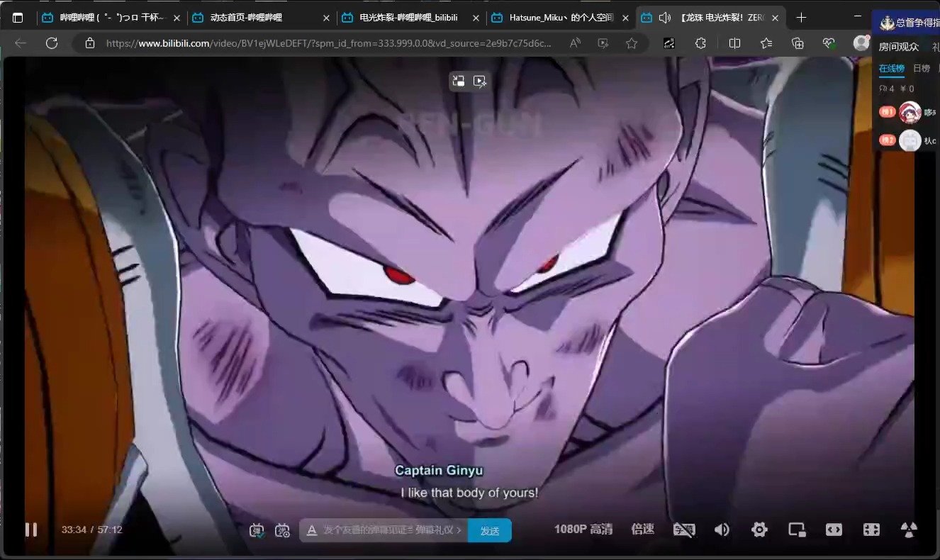This screenshot has height=560, width=940.
Task: Click the rank 2 viewer avatar
Action: coord(910,140)
